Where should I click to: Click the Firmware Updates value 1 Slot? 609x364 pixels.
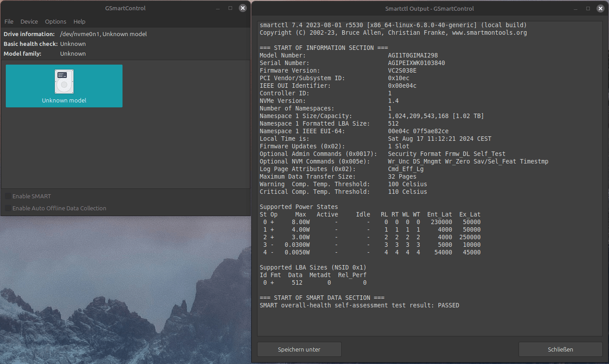point(399,146)
